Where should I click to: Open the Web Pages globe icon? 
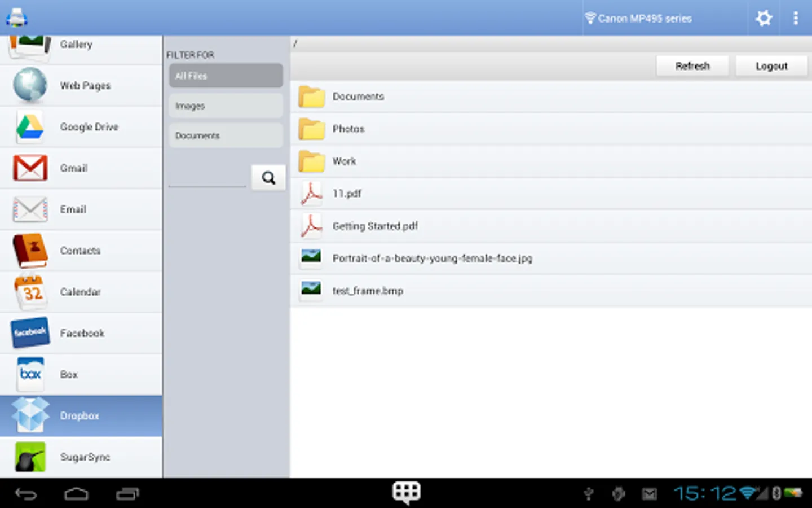[30, 85]
